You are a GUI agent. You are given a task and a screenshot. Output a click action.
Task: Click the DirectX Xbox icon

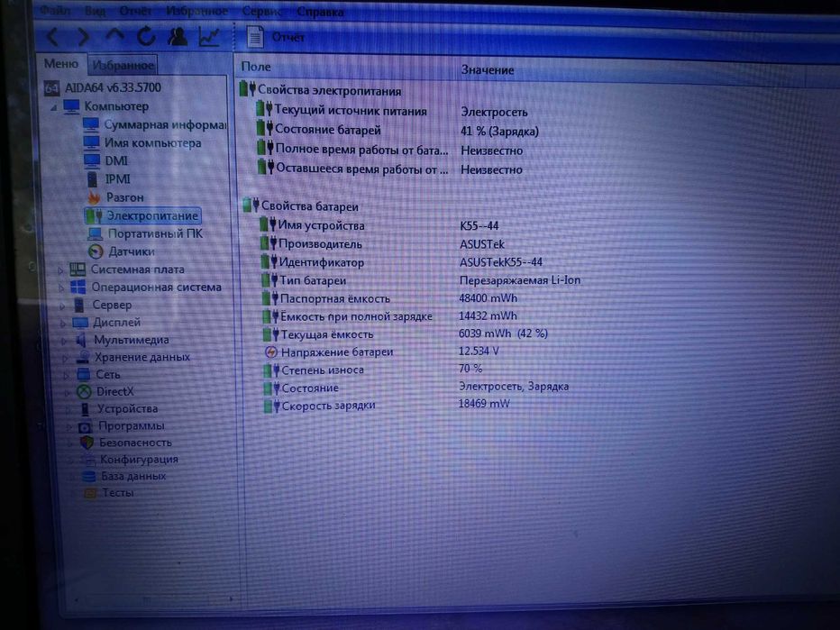[x=84, y=391]
